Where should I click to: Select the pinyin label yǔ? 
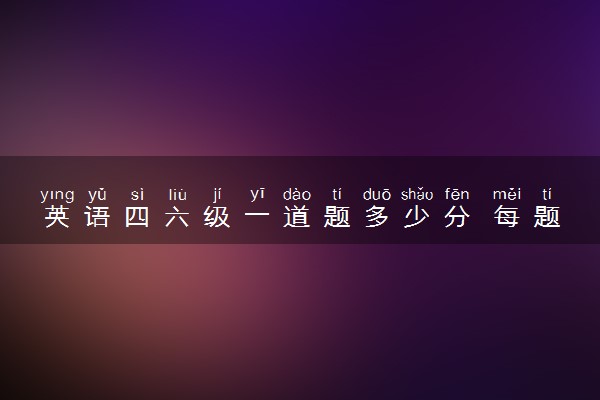click(97, 195)
